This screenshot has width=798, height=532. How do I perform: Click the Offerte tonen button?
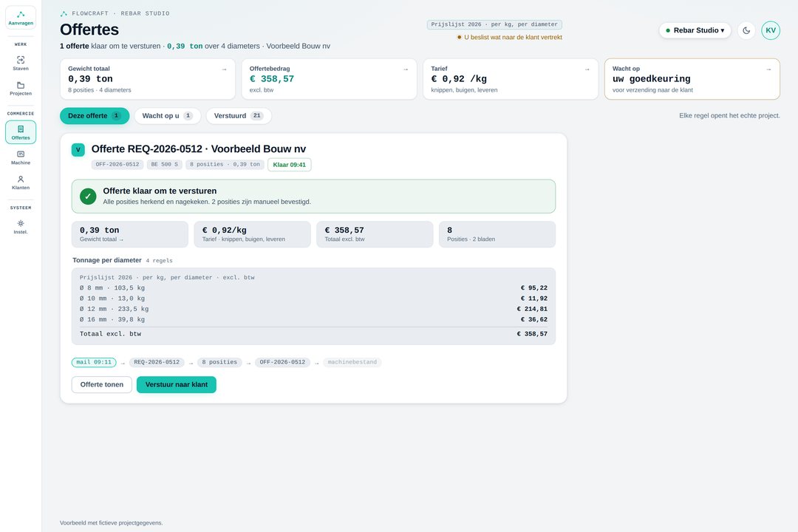[102, 385]
